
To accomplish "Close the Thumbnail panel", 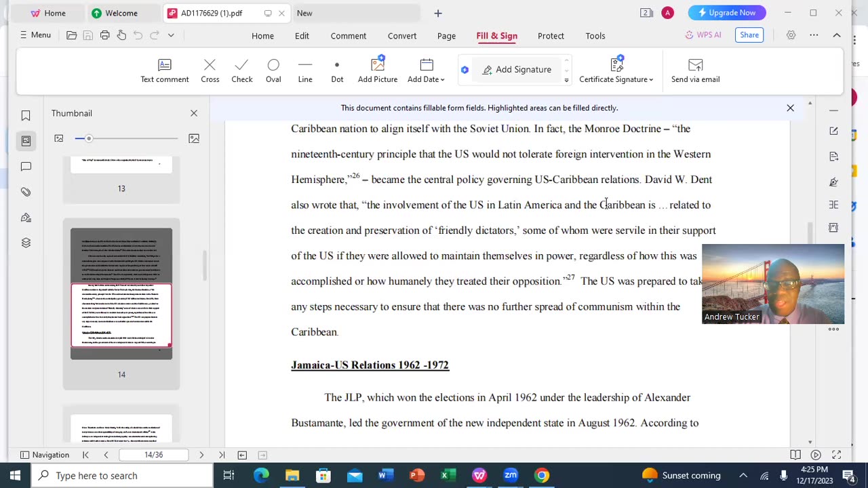I will click(x=194, y=113).
